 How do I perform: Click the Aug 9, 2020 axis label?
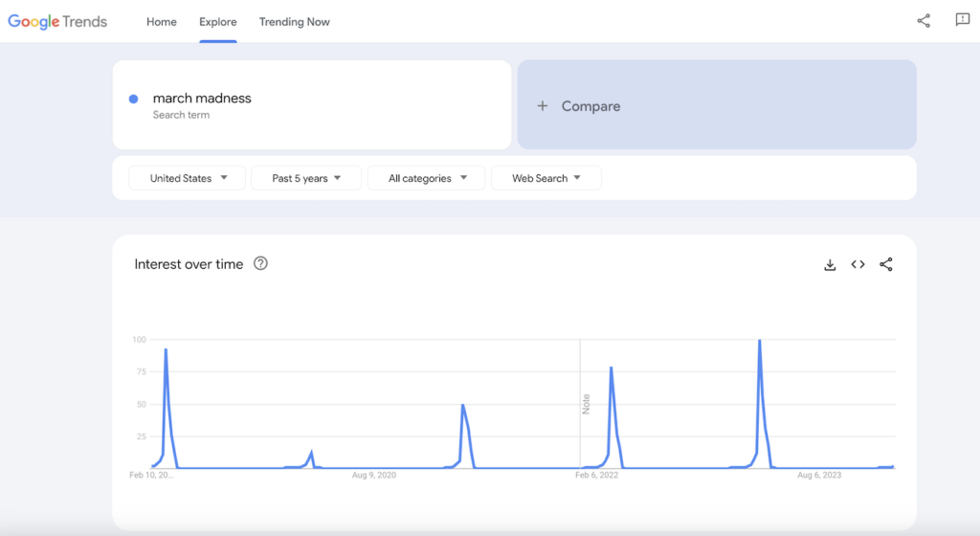pos(374,476)
